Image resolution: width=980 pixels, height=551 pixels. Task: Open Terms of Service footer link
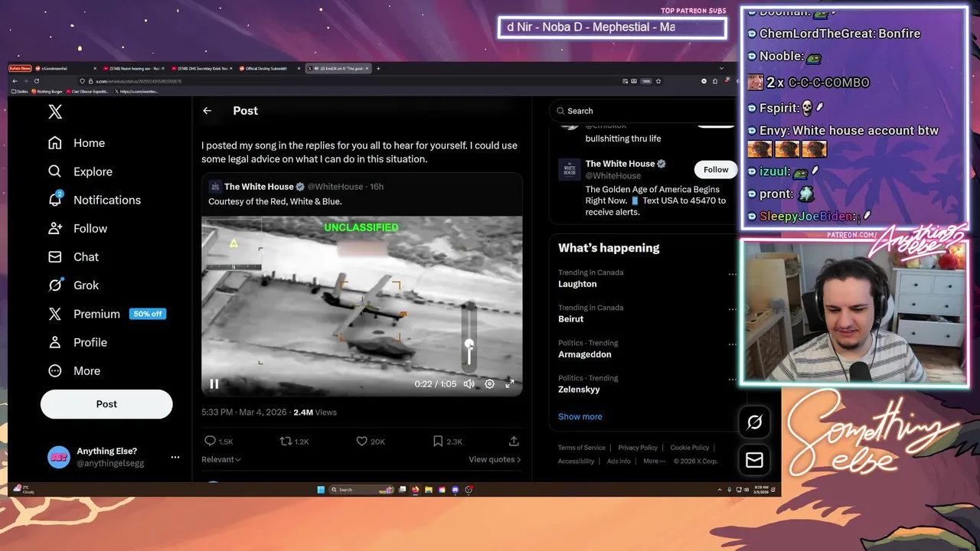(x=581, y=448)
